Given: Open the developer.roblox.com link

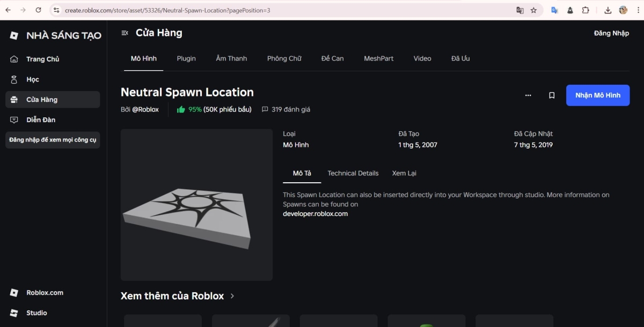Looking at the screenshot, I should [315, 213].
